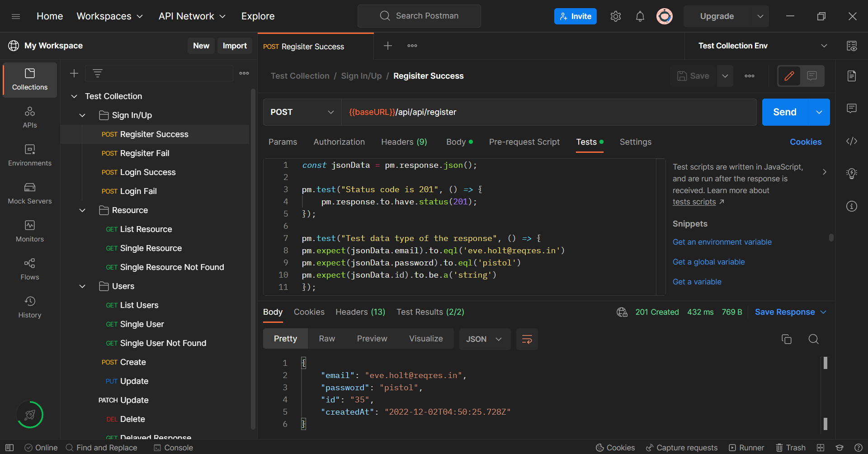Copy the response body
The image size is (868, 454).
tap(787, 339)
